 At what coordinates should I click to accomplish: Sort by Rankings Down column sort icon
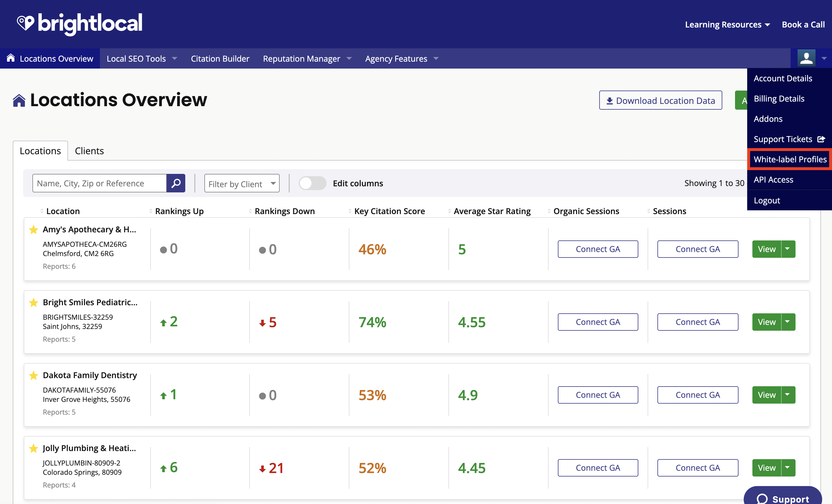pos(250,211)
